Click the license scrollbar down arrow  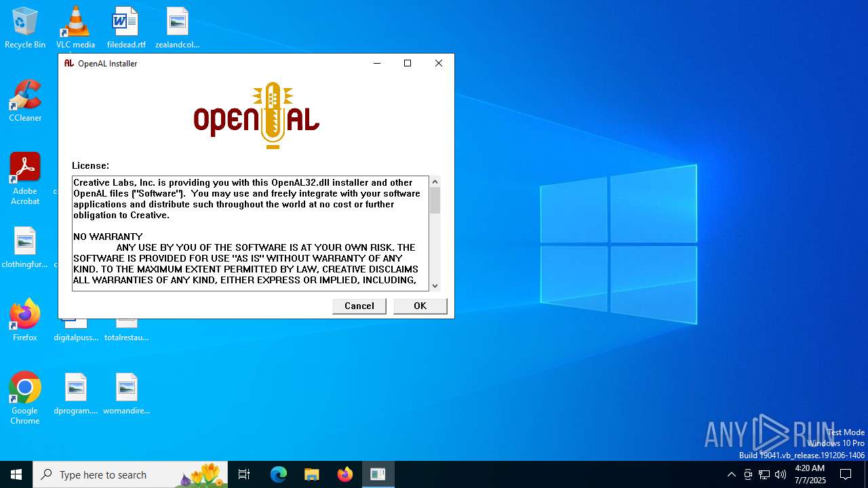coord(435,286)
